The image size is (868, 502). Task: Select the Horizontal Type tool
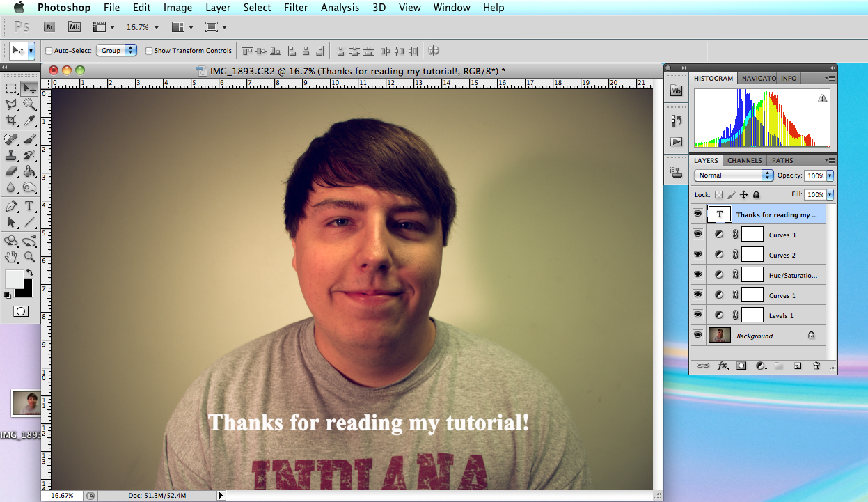[x=29, y=206]
